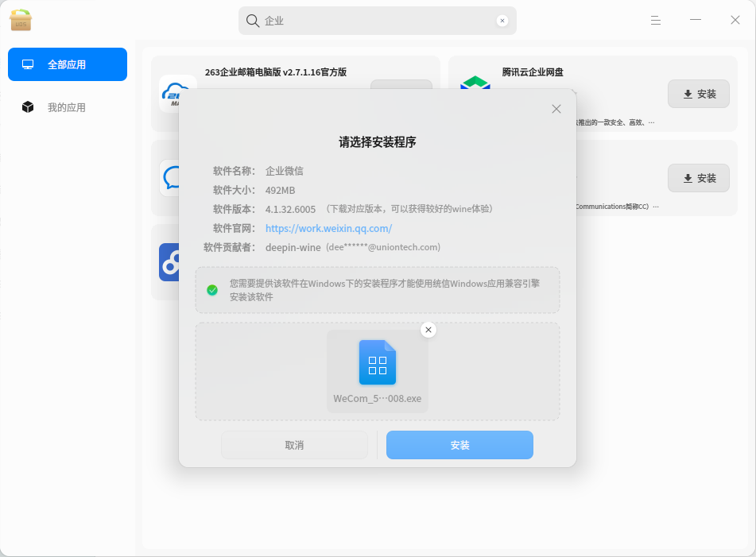Viewport: 756px width, 557px height.
Task: Click the second-row right-column card's 安装 button
Action: point(698,178)
